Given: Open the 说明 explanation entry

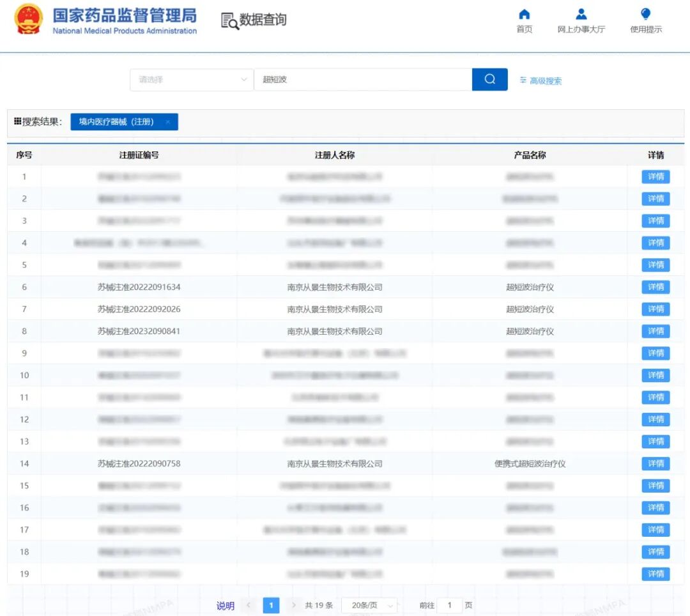Looking at the screenshot, I should pos(225,605).
